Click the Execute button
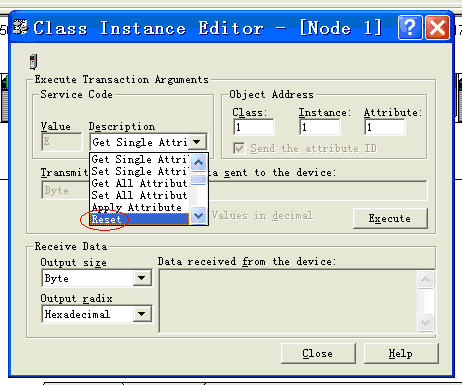The width and height of the screenshot is (462, 385). [390, 218]
